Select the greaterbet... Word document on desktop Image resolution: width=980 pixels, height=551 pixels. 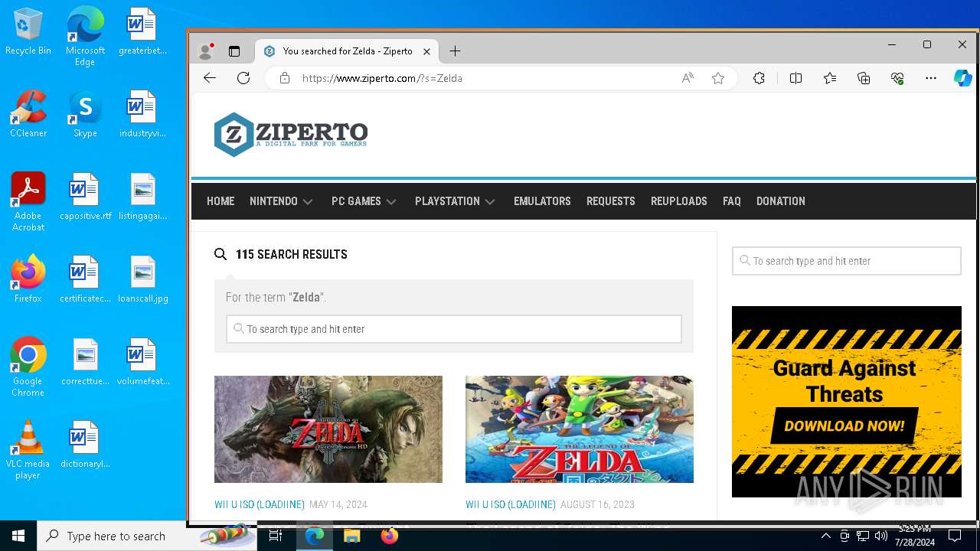[143, 31]
